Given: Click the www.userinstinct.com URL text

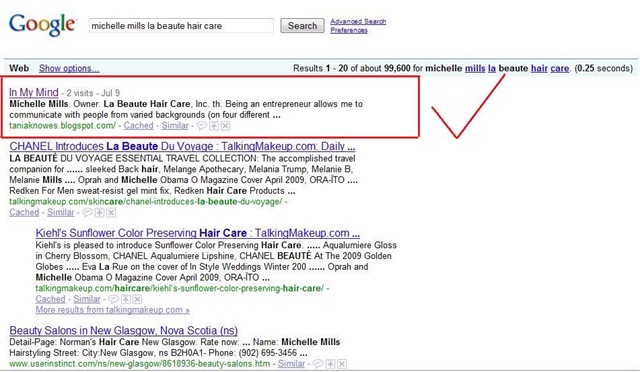Looking at the screenshot, I should tap(140, 363).
